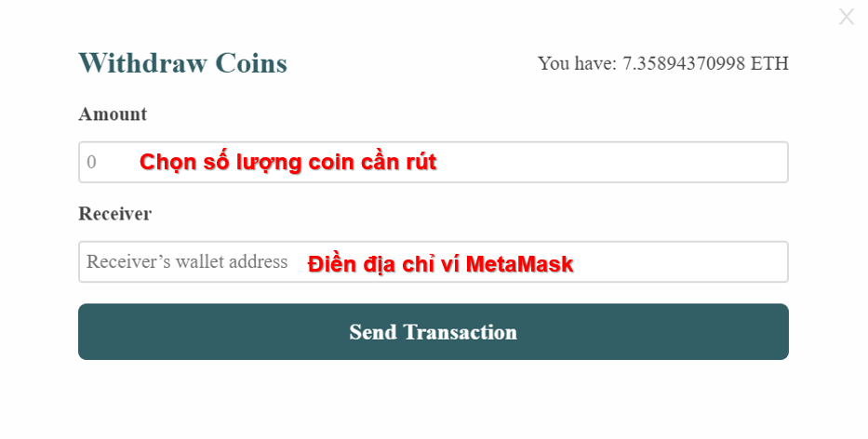Click the 'You have' ETH balance text
The width and height of the screenshot is (868, 439).
tap(663, 63)
